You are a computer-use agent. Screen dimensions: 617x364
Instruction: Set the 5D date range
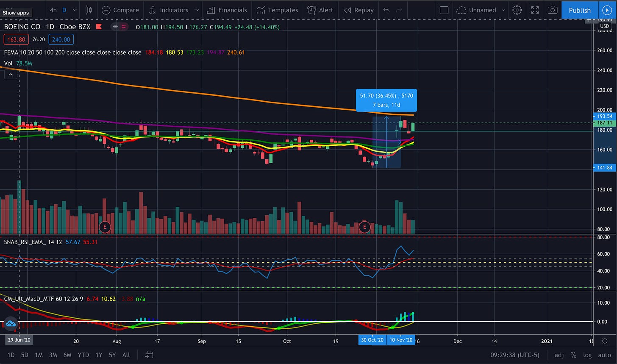tap(25, 355)
